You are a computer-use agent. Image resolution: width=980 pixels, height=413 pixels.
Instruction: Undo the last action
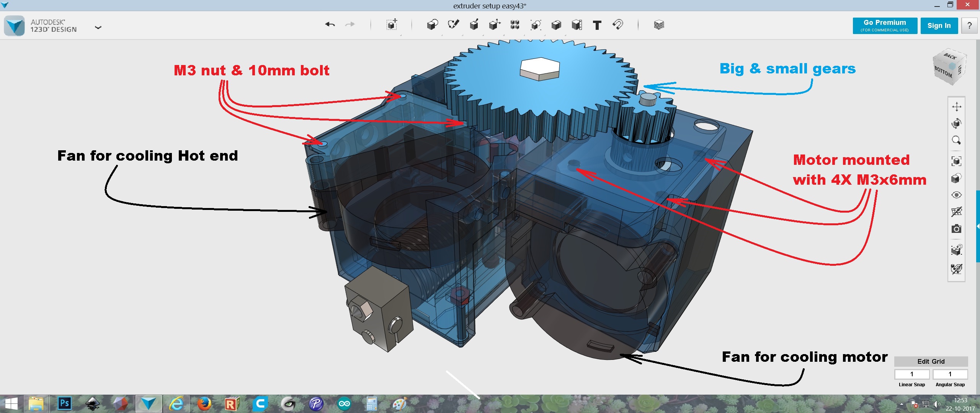(x=330, y=25)
